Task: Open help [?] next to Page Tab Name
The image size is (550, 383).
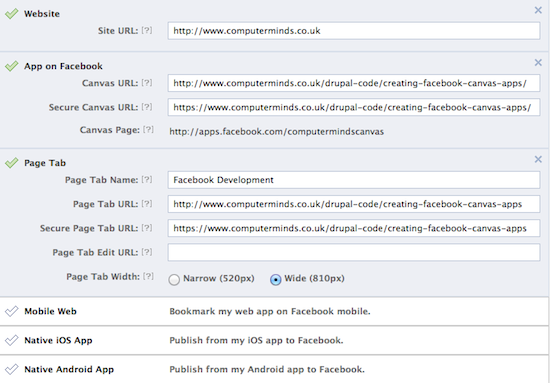Action: click(x=147, y=180)
